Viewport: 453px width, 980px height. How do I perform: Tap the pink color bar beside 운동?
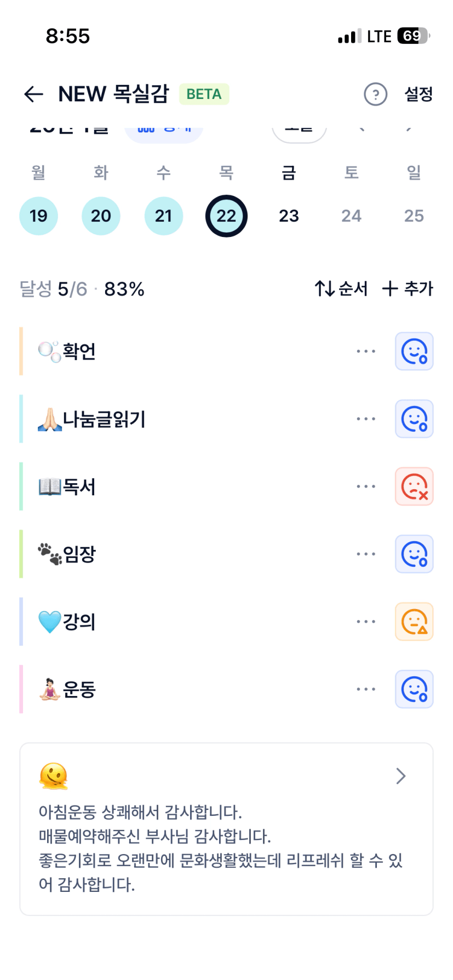tap(21, 689)
